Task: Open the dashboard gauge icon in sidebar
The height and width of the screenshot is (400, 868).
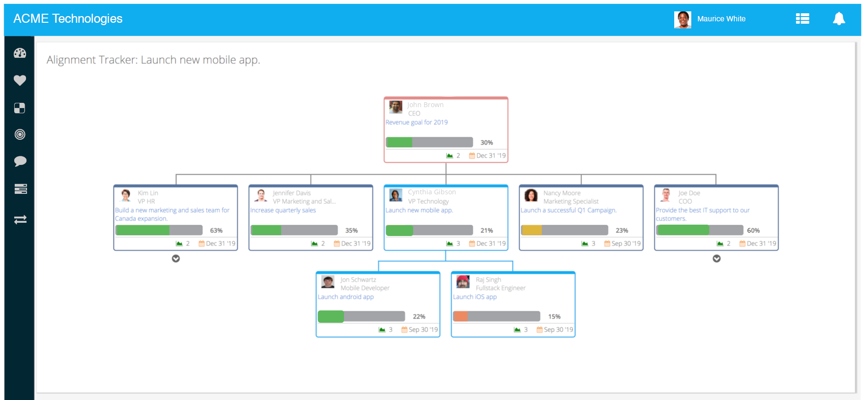Action: (x=20, y=53)
